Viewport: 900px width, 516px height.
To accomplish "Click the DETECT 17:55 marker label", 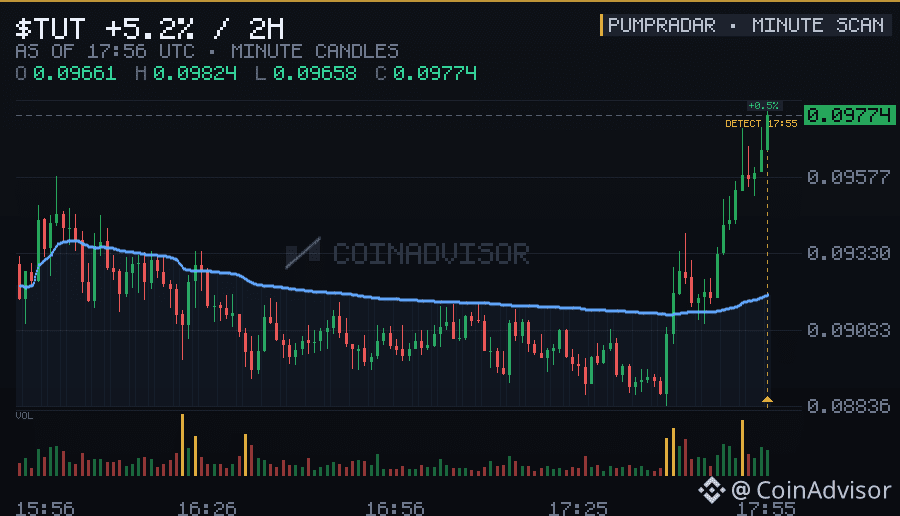I will tap(761, 123).
